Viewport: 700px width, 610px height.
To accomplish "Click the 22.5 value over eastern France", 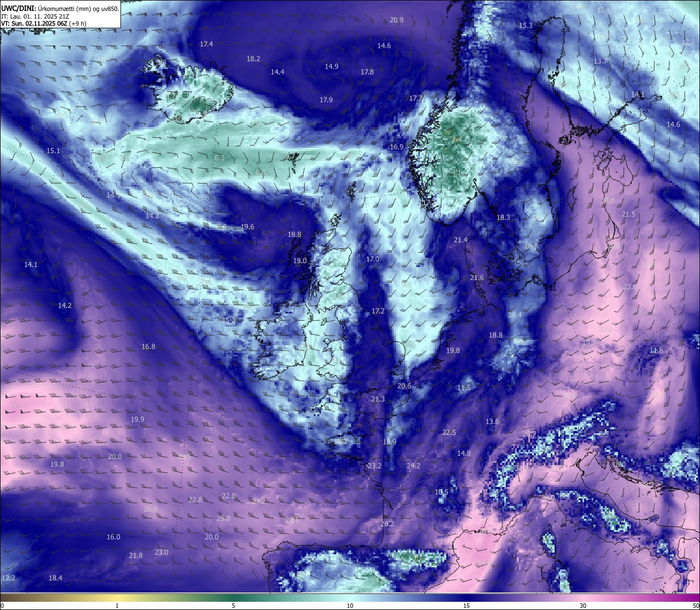I will pyautogui.click(x=449, y=433).
